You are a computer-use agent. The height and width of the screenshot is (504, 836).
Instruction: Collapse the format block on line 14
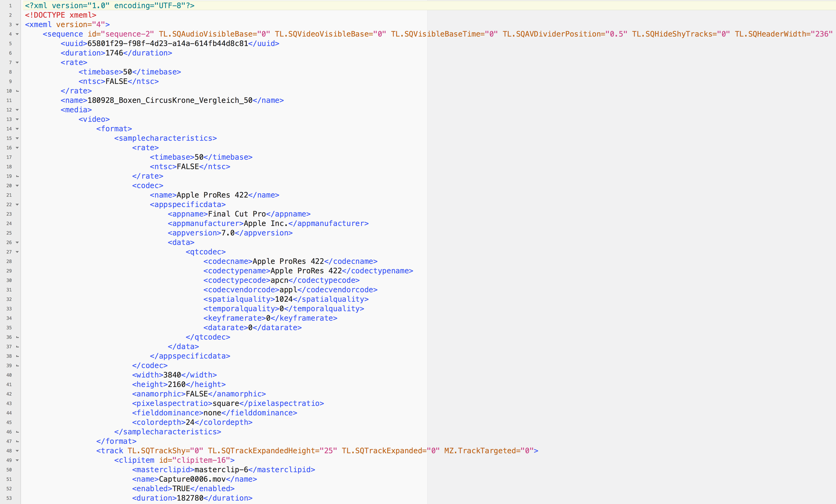(x=17, y=129)
